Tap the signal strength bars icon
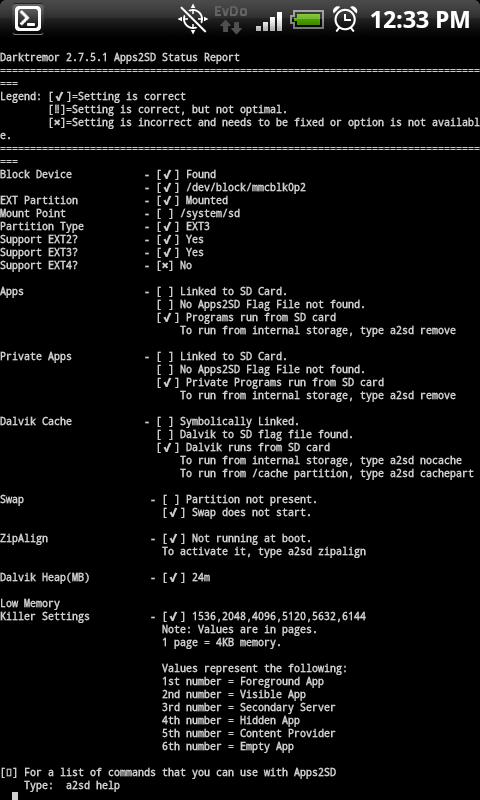The width and height of the screenshot is (480, 800). [x=269, y=21]
